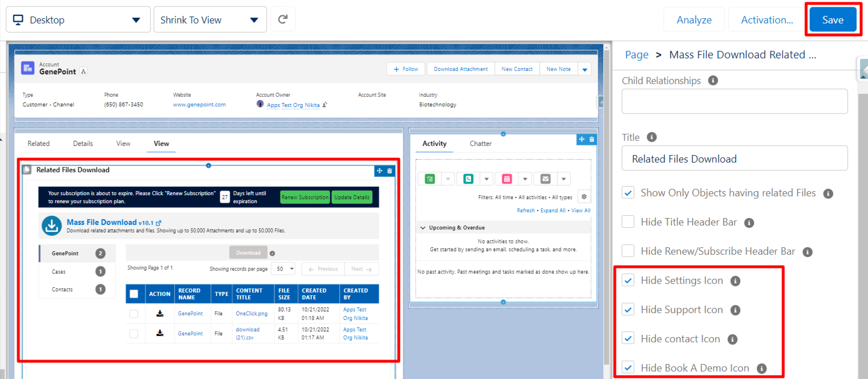Click the external link icon next to v10.1
Viewport: 868px width, 379px height.
pyautogui.click(x=159, y=223)
